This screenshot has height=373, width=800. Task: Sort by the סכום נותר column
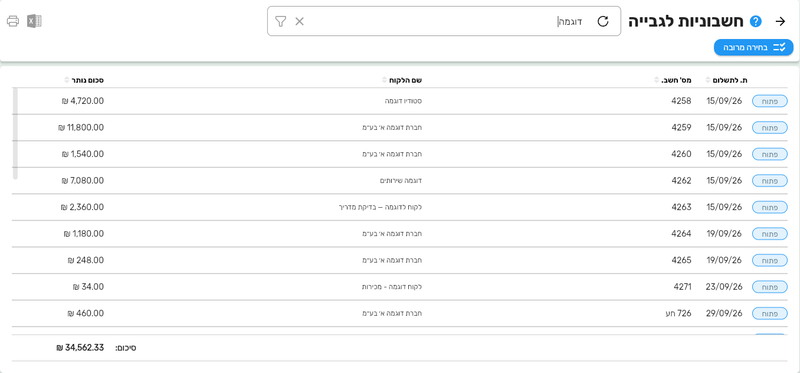pos(85,80)
